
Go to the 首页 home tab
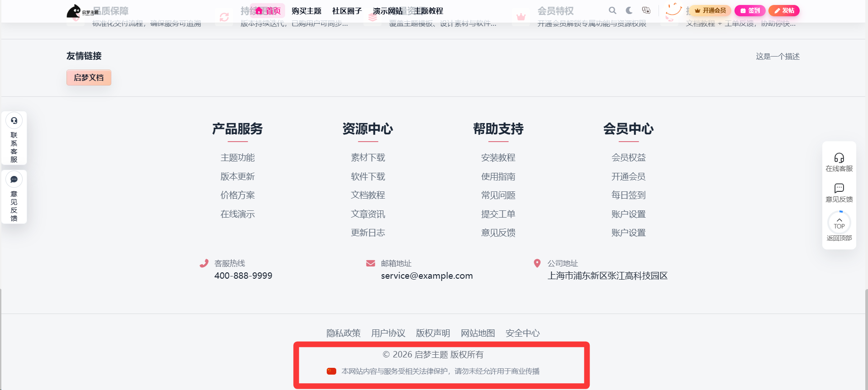pos(268,11)
